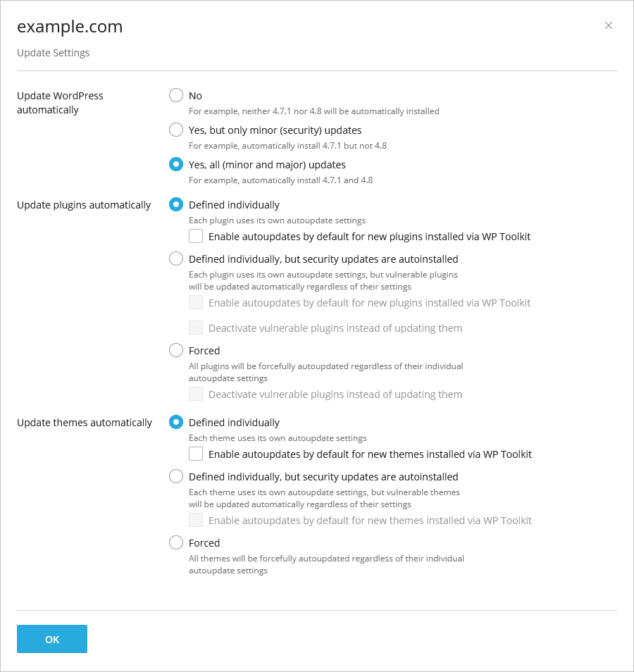Viewport: 634px width, 672px height.
Task: Click 'Yes, but only minor (security) updates' label
Action: click(275, 130)
